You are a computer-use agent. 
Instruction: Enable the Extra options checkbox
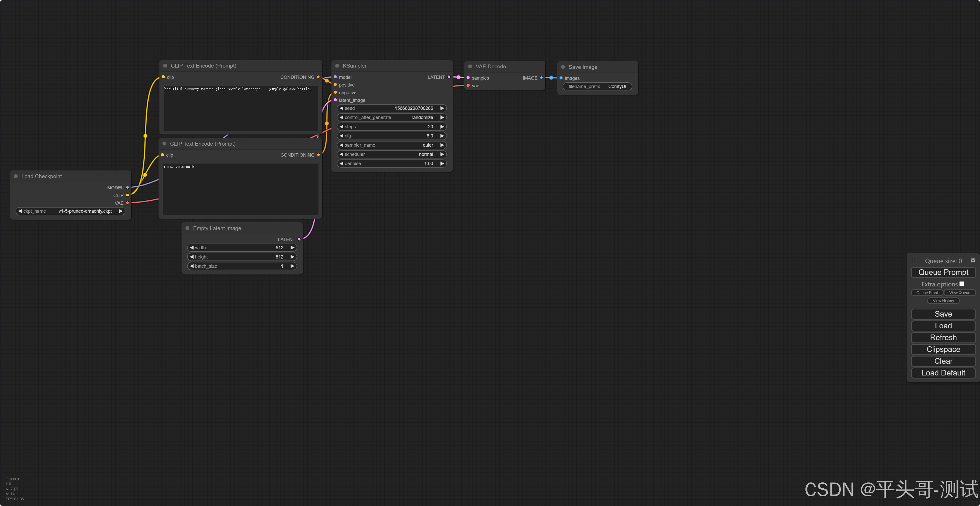[x=961, y=284]
